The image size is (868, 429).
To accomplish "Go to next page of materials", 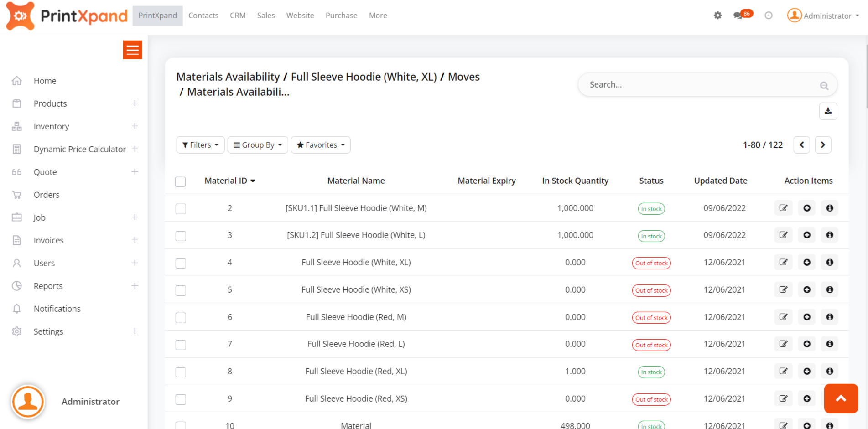I will coord(823,145).
